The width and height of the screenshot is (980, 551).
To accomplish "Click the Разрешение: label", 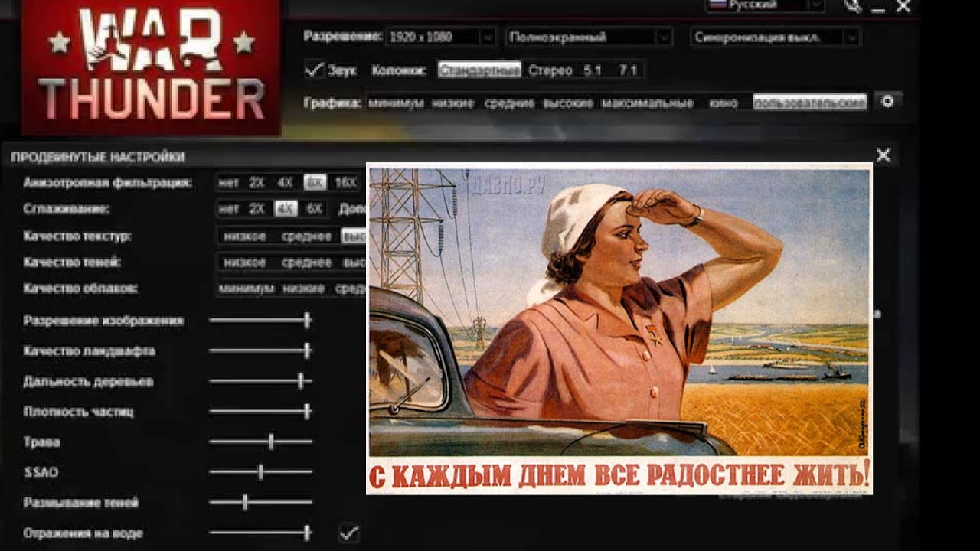I will tap(342, 36).
